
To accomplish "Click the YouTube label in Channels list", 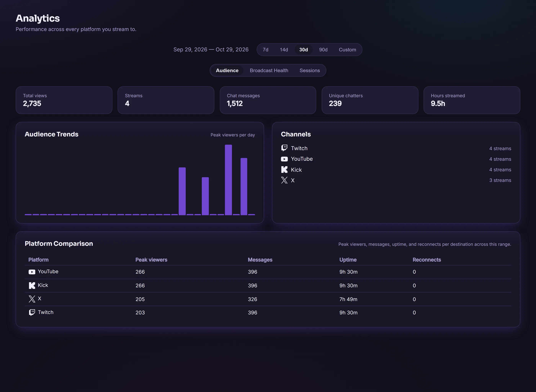I will click(302, 159).
